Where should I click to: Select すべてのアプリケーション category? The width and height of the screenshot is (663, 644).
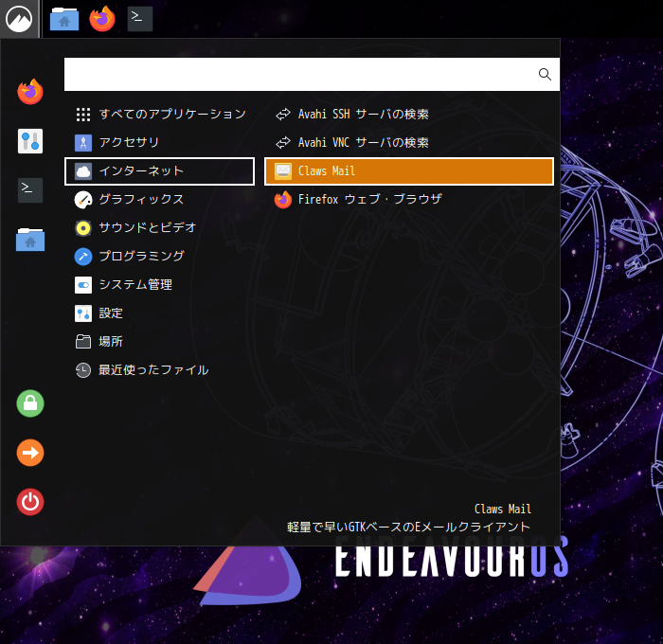coord(159,115)
